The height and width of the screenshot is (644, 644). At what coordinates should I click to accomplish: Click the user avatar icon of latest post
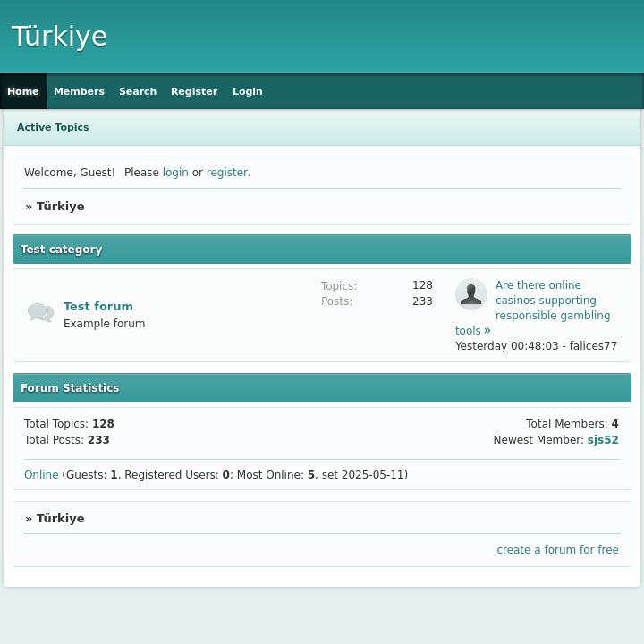pos(470,294)
